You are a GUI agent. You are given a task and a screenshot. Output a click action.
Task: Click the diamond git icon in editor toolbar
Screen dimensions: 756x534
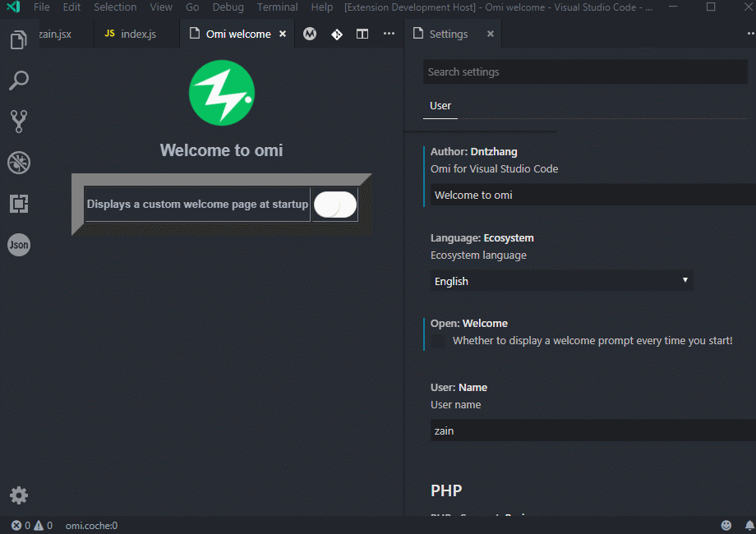(x=337, y=35)
